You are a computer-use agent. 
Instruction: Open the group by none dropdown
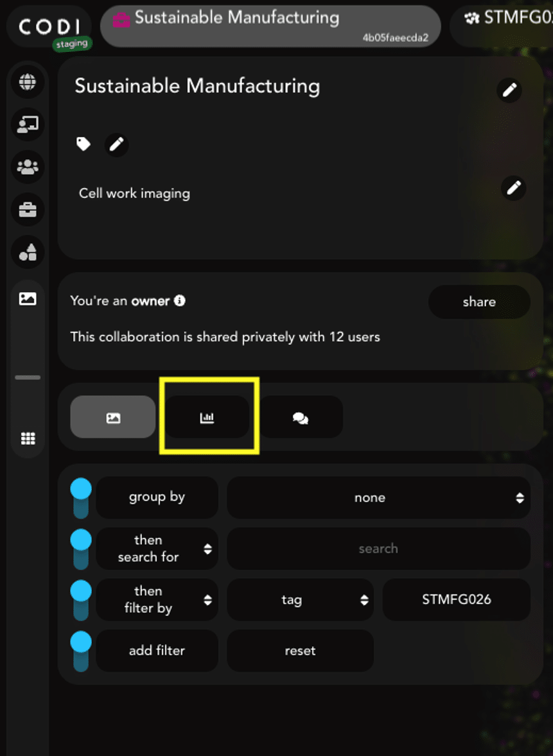tap(378, 497)
